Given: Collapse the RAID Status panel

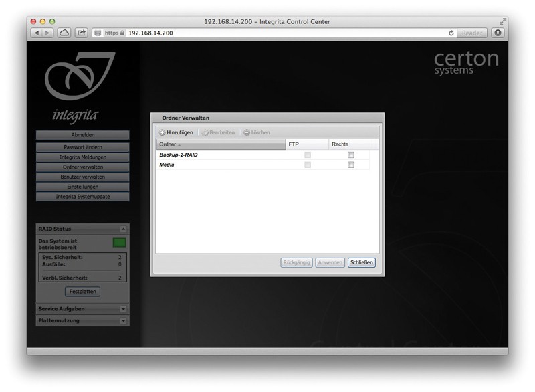Looking at the screenshot, I should click(124, 229).
